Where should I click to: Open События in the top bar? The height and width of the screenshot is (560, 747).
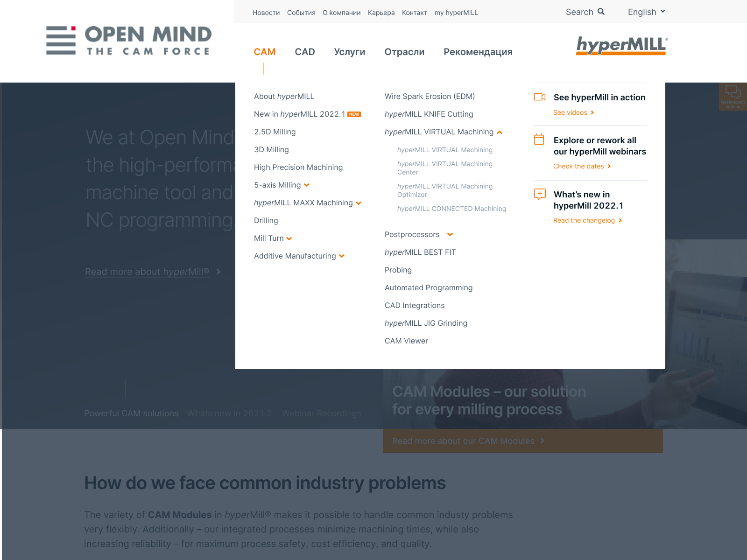pos(301,13)
